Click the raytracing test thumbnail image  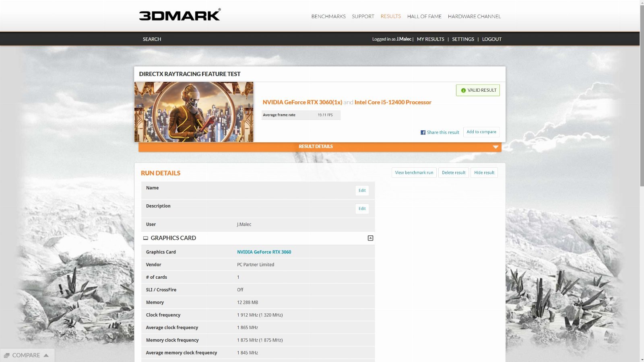click(x=194, y=112)
